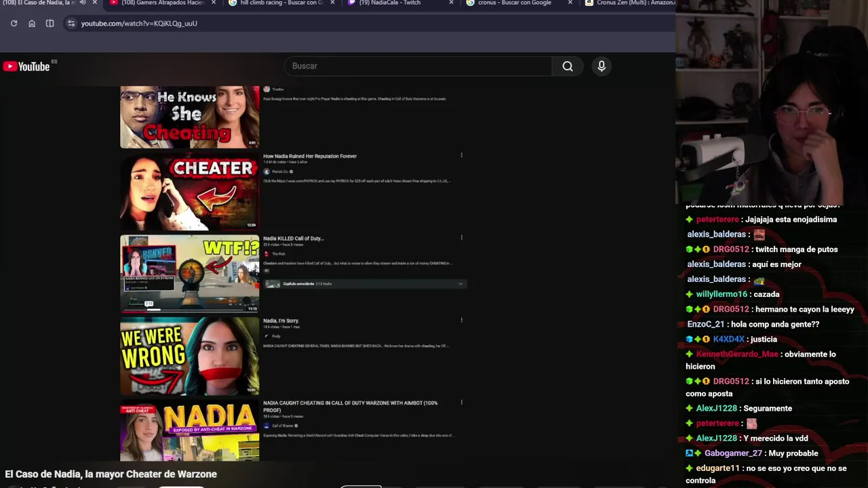This screenshot has height=488, width=868.
Task: Click chat username KennethGerardo_Mae
Action: point(737,354)
